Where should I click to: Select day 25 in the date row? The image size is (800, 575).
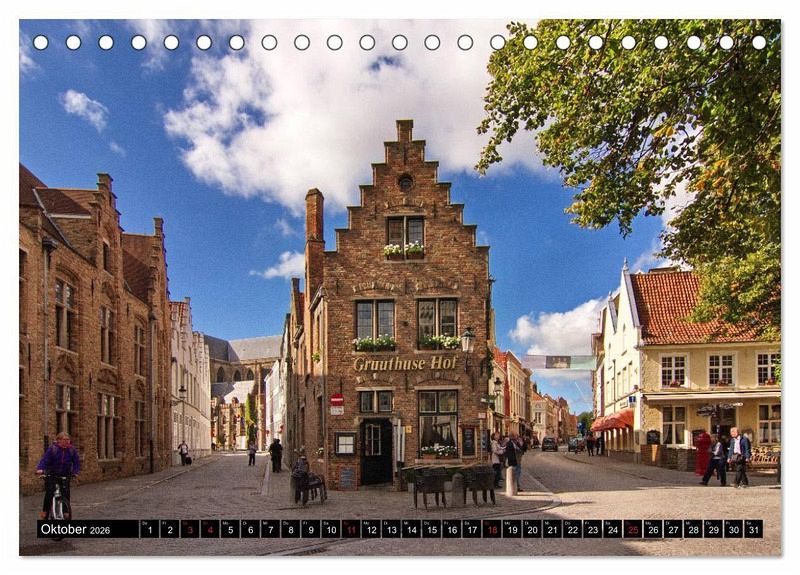632,530
